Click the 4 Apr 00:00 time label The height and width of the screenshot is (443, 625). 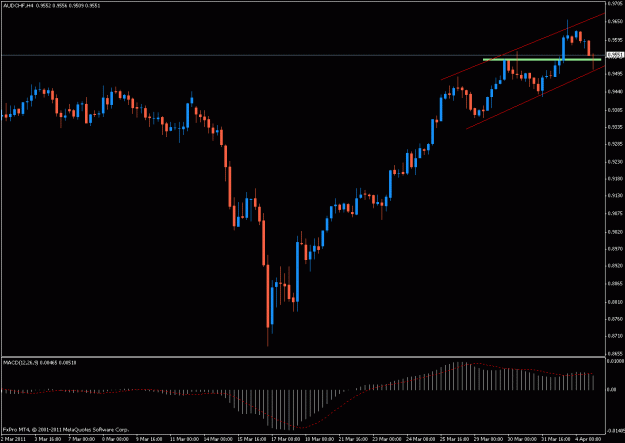588,439
